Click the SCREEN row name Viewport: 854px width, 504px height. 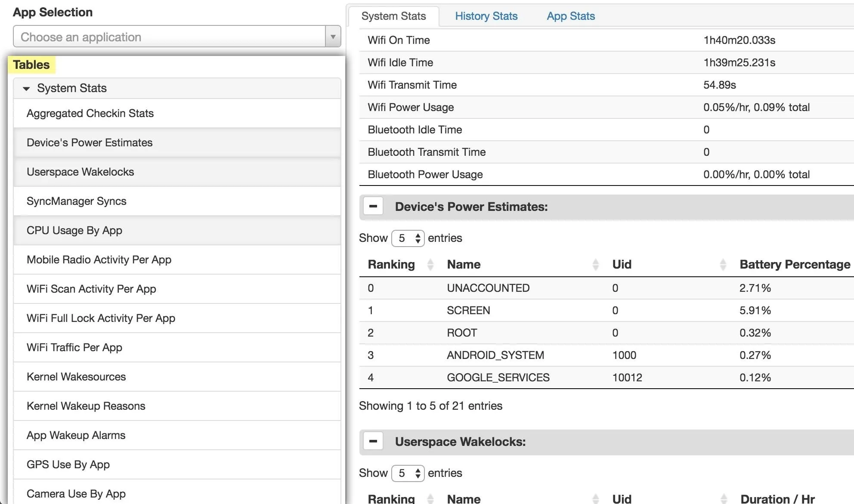(468, 310)
